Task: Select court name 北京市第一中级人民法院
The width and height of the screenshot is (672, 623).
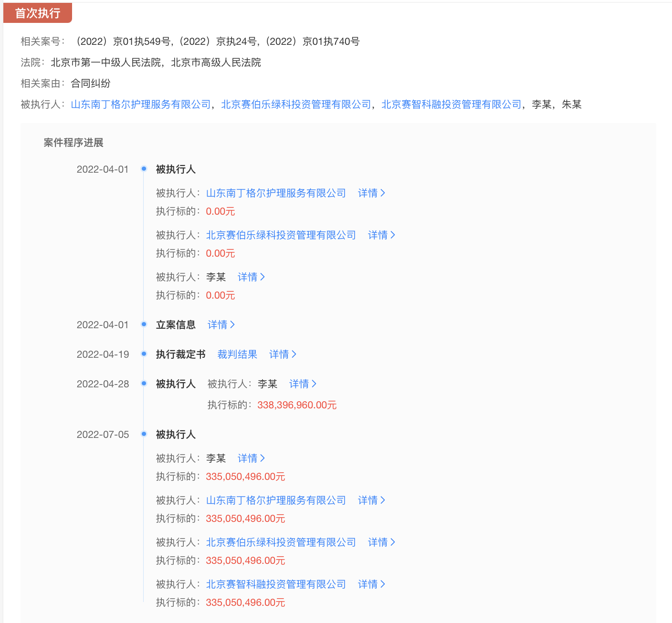Action: pyautogui.click(x=106, y=62)
